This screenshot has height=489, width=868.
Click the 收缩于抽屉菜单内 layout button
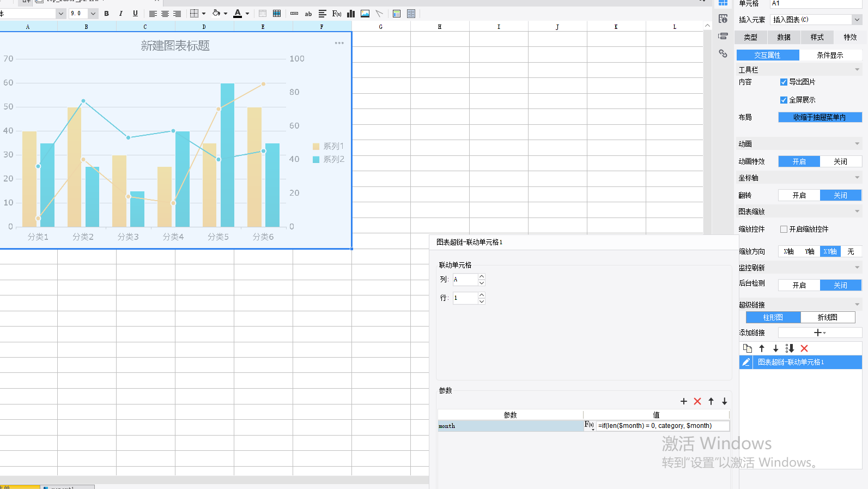[x=820, y=117]
